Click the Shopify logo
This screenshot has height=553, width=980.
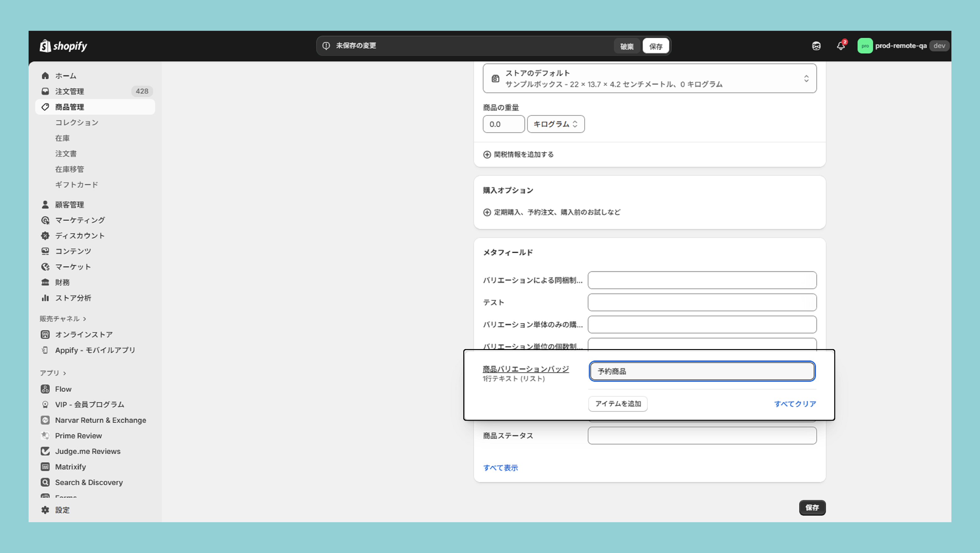(x=63, y=46)
